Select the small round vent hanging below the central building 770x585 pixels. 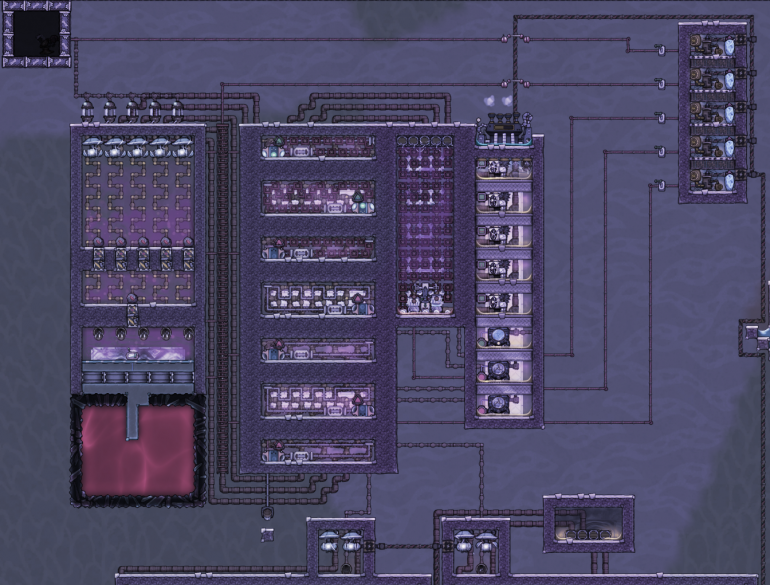click(267, 513)
